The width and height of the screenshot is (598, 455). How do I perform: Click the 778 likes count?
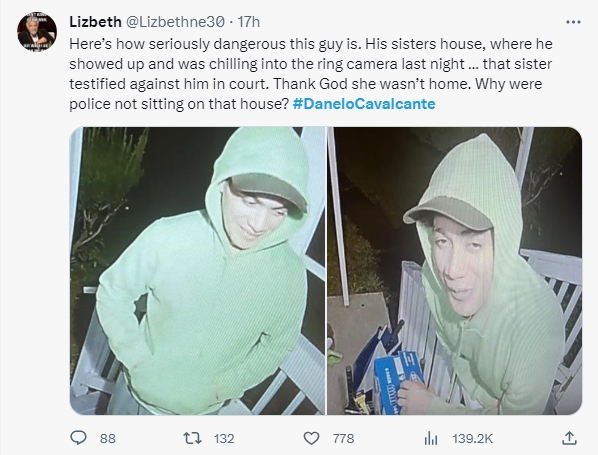coord(343,439)
